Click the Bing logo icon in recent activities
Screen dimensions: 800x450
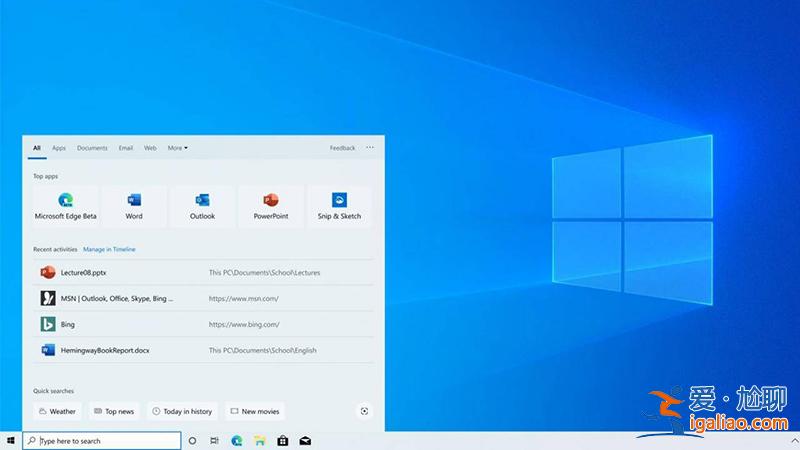[48, 324]
